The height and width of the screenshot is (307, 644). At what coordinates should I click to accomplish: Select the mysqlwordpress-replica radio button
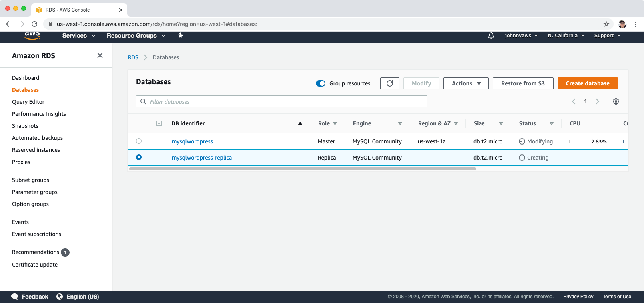coord(139,157)
